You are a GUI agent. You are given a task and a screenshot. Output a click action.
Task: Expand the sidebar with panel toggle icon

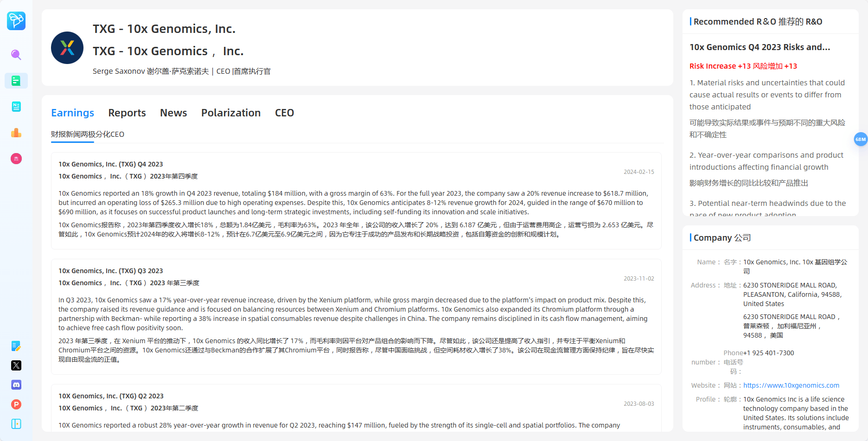tap(16, 424)
